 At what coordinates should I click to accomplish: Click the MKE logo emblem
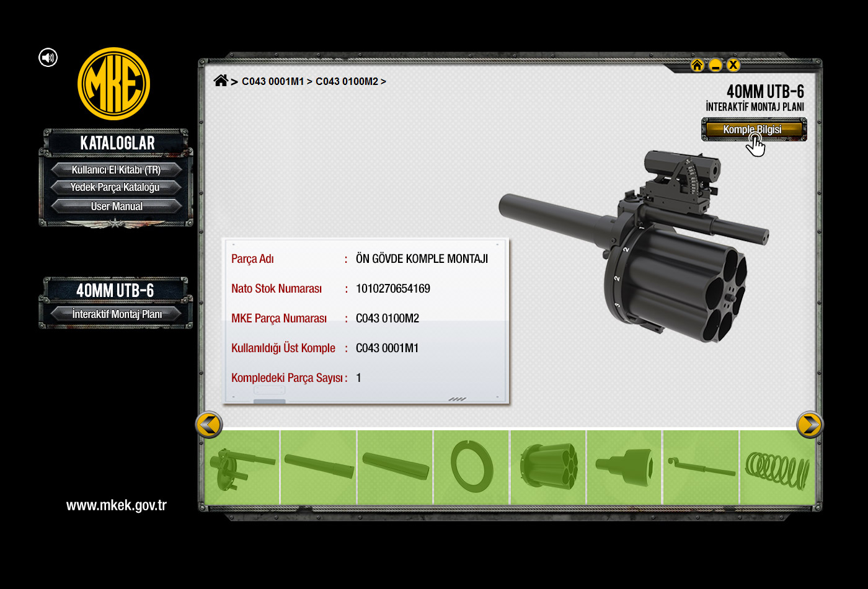click(x=113, y=84)
